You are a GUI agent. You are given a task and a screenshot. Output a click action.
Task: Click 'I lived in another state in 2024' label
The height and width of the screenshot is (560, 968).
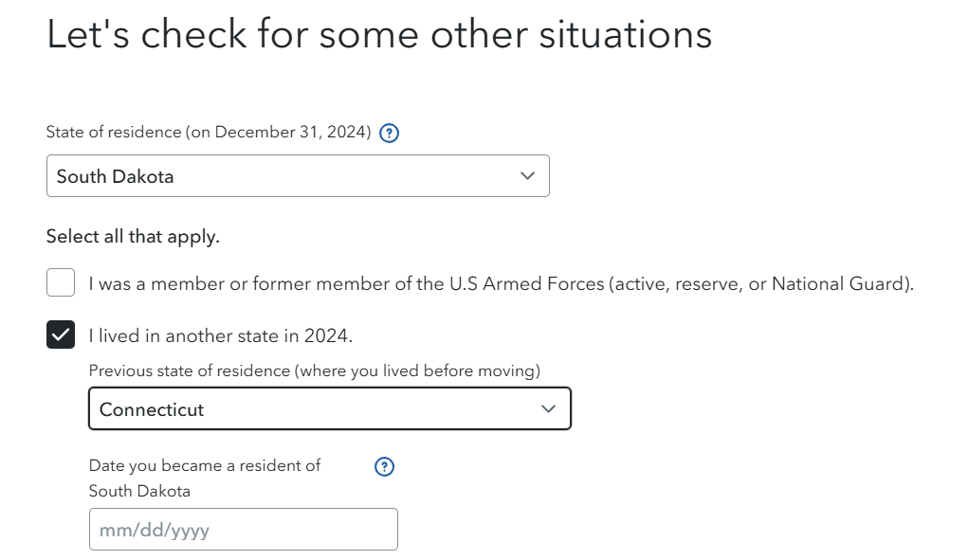point(220,335)
